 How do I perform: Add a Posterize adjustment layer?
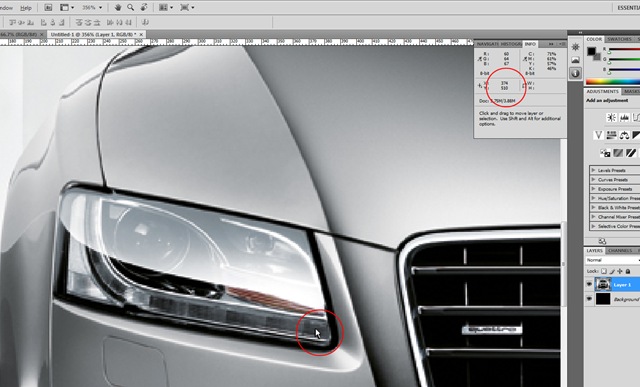pyautogui.click(x=618, y=153)
